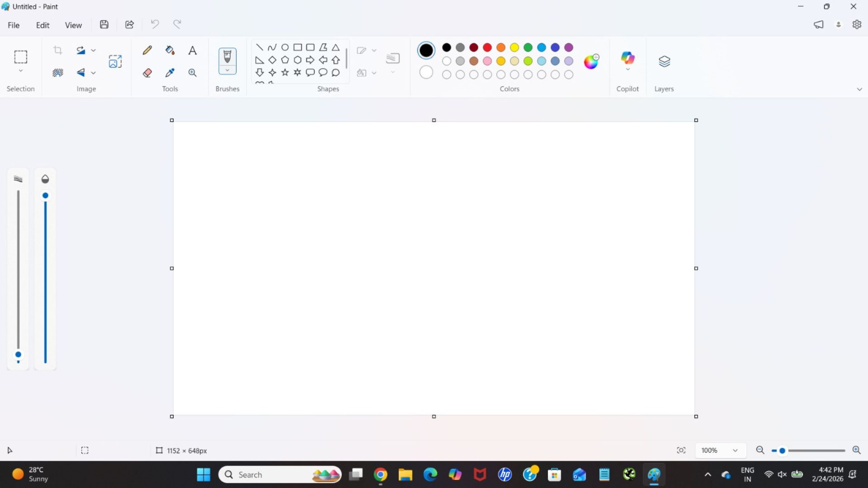Select the Eraser tool
Image resolution: width=868 pixels, height=488 pixels.
[147, 72]
